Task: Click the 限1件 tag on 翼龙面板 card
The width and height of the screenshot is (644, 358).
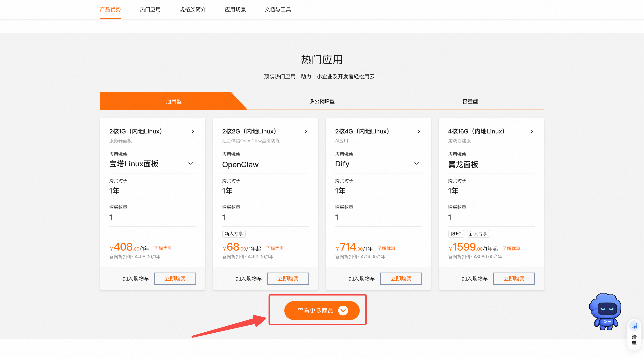Action: pos(456,234)
